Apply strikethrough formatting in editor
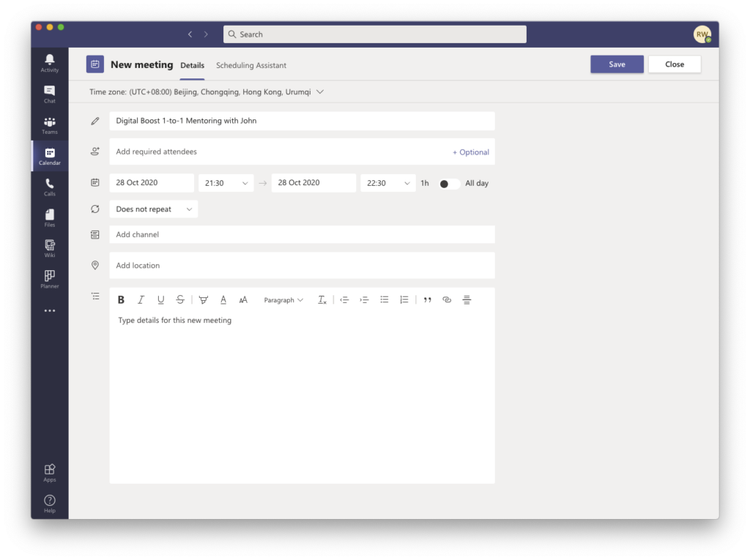 (x=180, y=300)
